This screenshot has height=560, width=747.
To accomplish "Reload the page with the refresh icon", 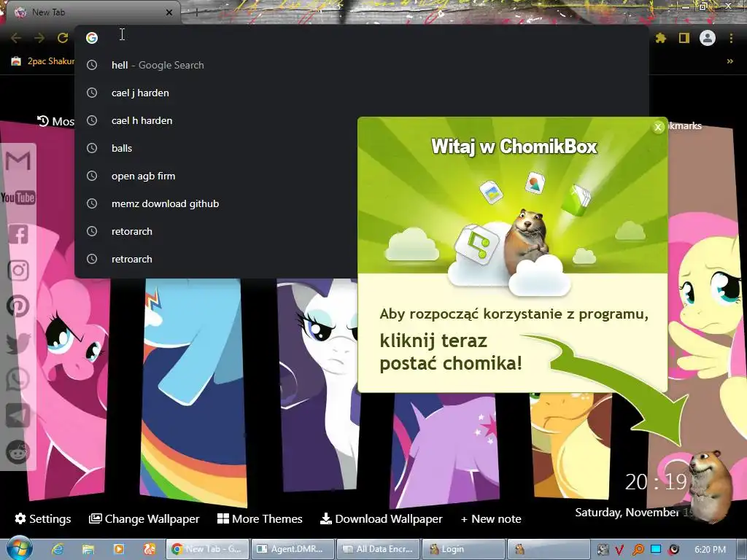I will pyautogui.click(x=63, y=38).
